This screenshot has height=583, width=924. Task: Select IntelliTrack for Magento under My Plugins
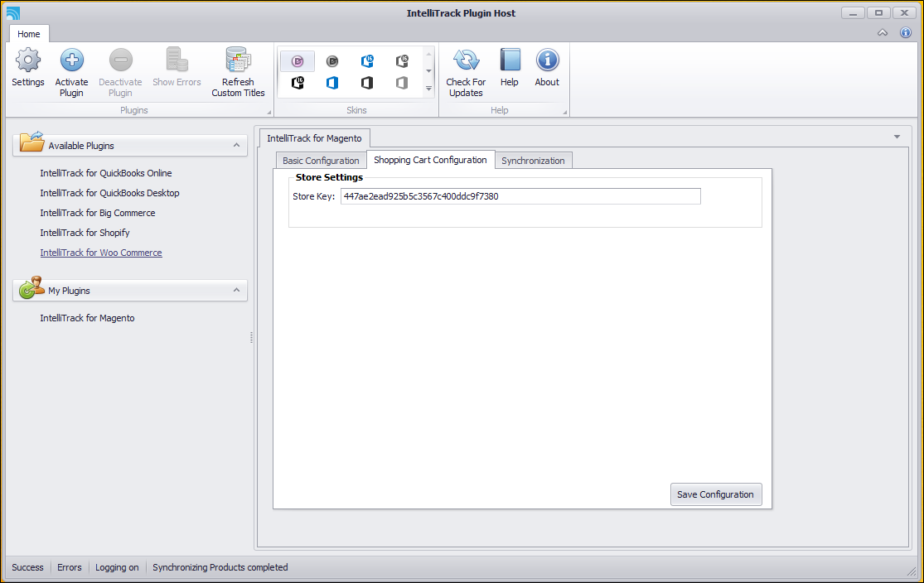pos(87,318)
